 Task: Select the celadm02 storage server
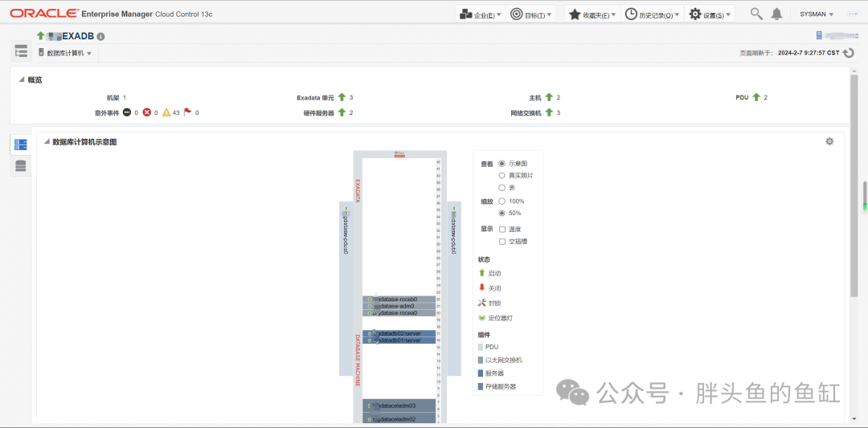(399, 418)
